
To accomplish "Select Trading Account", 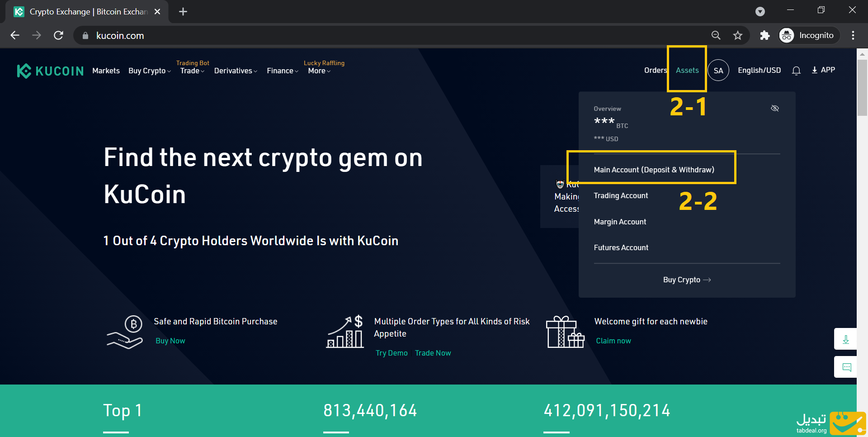I will coord(621,195).
